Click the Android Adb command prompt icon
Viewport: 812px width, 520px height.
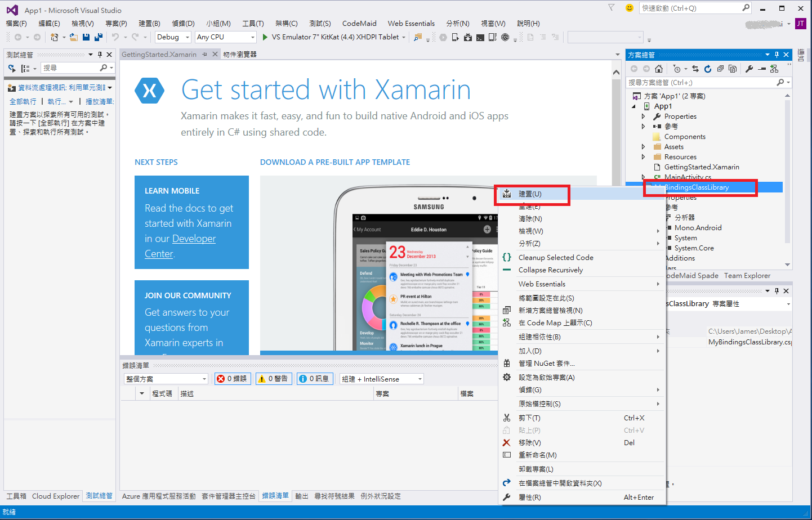480,37
